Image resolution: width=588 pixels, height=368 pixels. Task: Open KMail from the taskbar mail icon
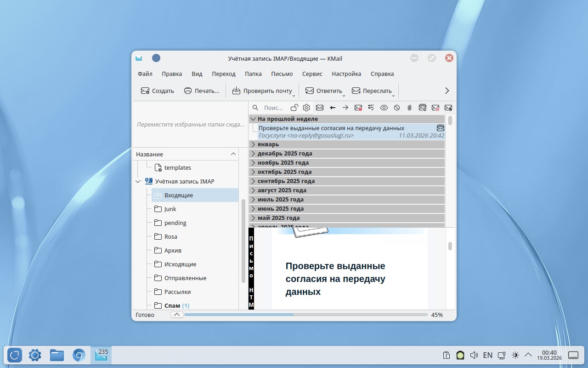coord(101,355)
